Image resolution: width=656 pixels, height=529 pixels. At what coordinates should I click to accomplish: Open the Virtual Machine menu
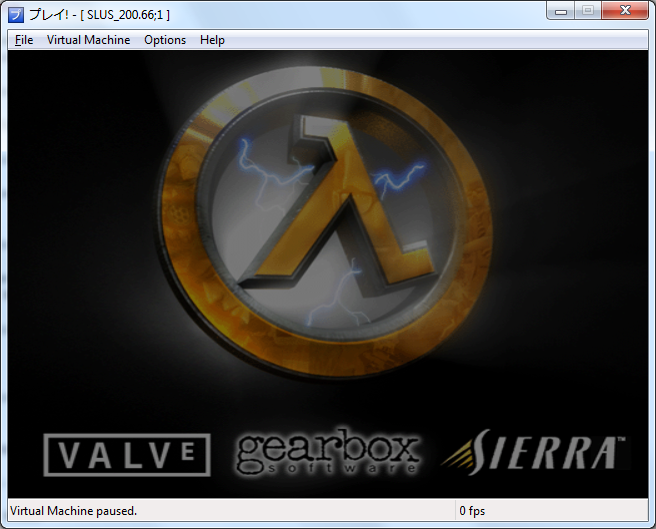pos(88,40)
